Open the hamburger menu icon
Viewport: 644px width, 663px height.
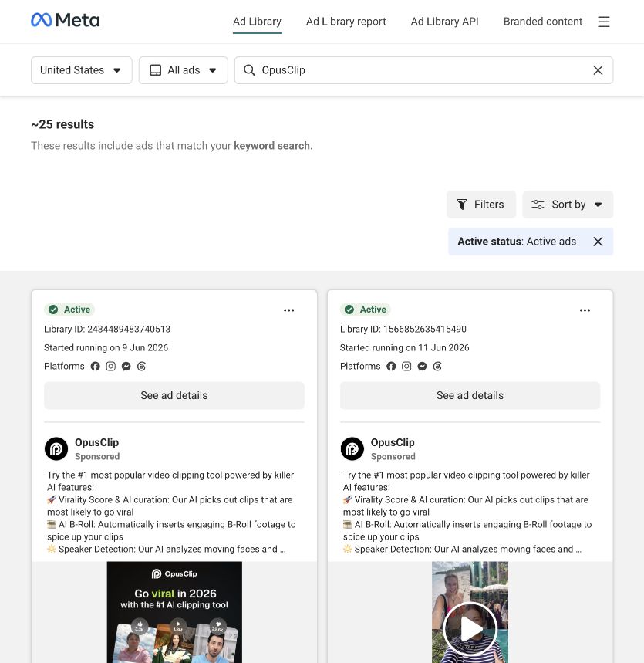(x=604, y=22)
